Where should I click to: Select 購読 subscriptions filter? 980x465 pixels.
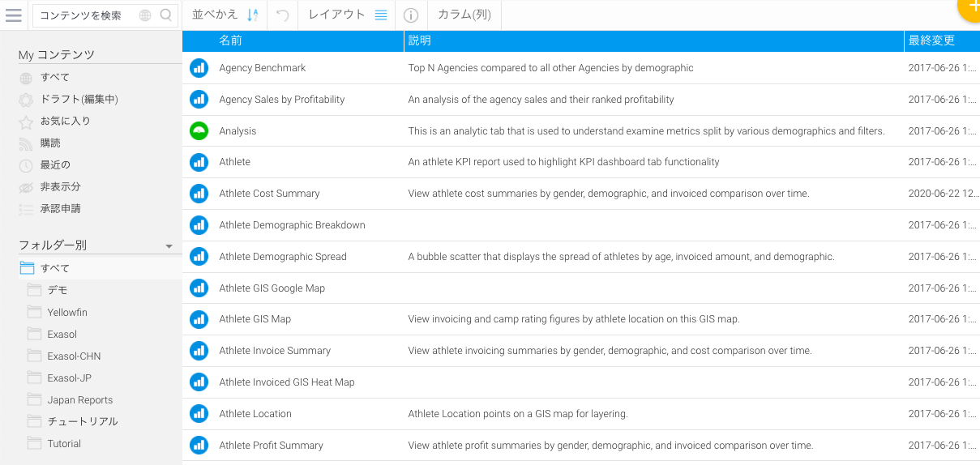click(50, 143)
